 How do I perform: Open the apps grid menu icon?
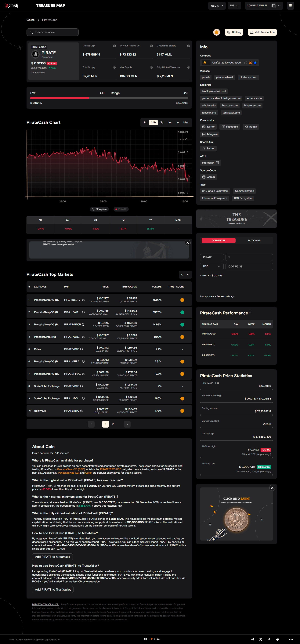coord(290,6)
